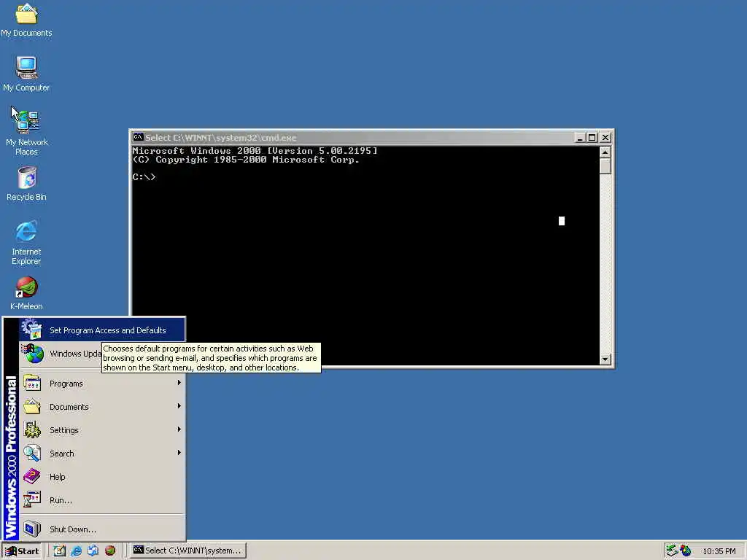Viewport: 747px width, 560px height.
Task: Open the Documents submenu
Action: click(x=102, y=407)
